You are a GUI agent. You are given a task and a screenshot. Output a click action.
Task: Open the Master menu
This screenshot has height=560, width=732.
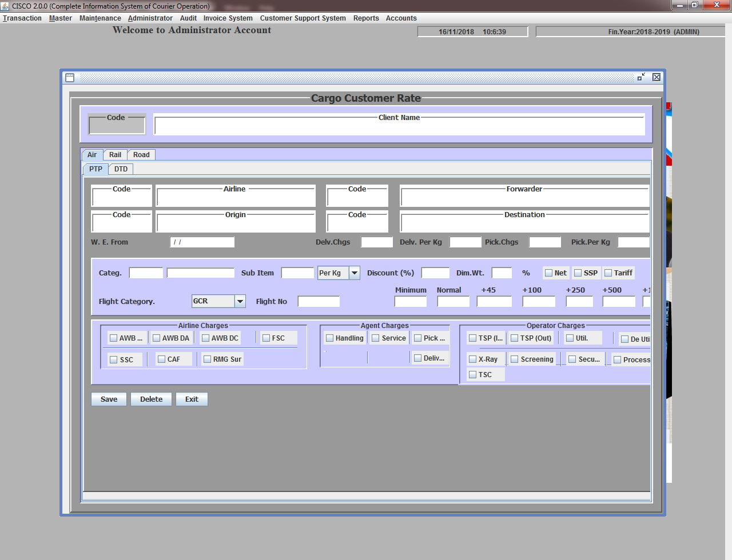click(x=61, y=18)
